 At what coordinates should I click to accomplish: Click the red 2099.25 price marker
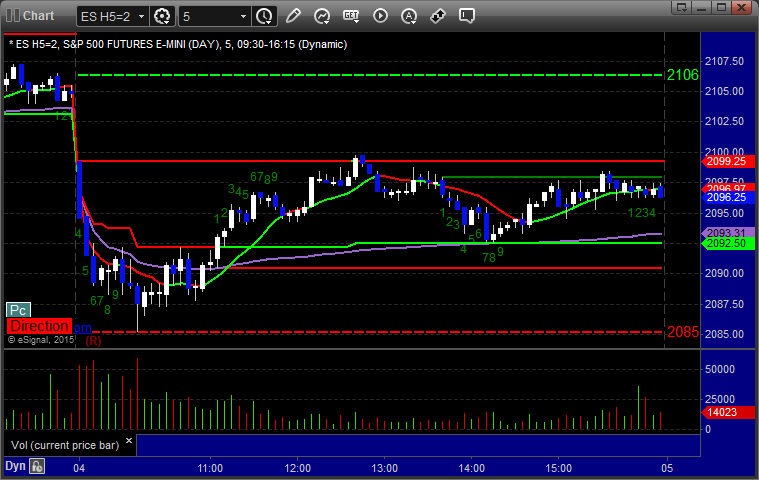tap(728, 161)
